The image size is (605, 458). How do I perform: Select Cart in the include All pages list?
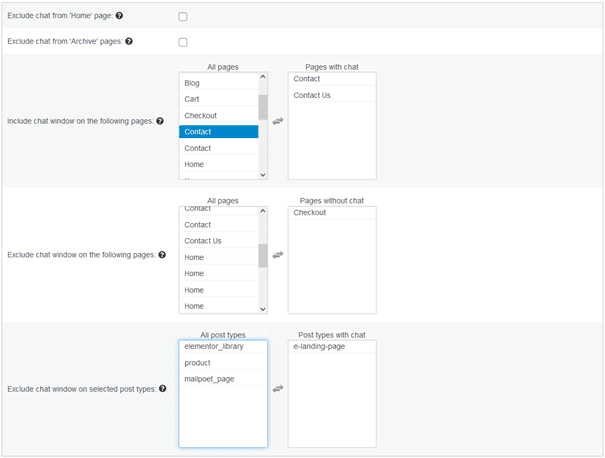coord(218,99)
